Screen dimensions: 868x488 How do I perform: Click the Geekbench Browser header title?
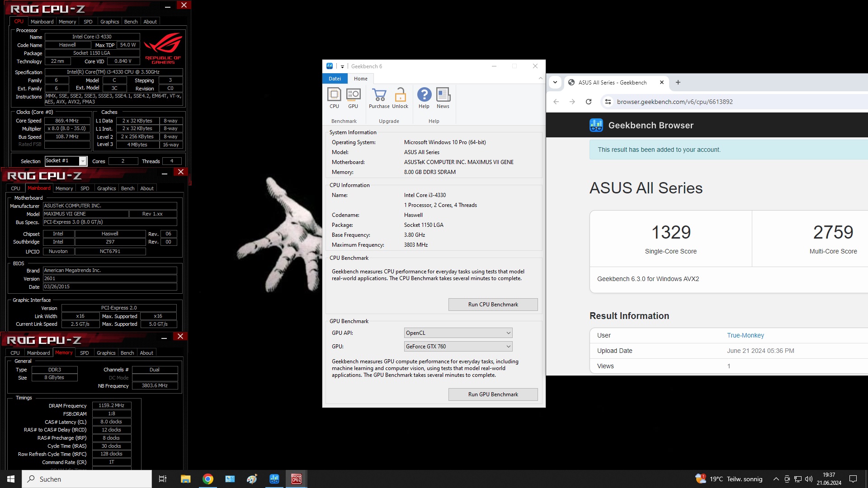click(651, 125)
